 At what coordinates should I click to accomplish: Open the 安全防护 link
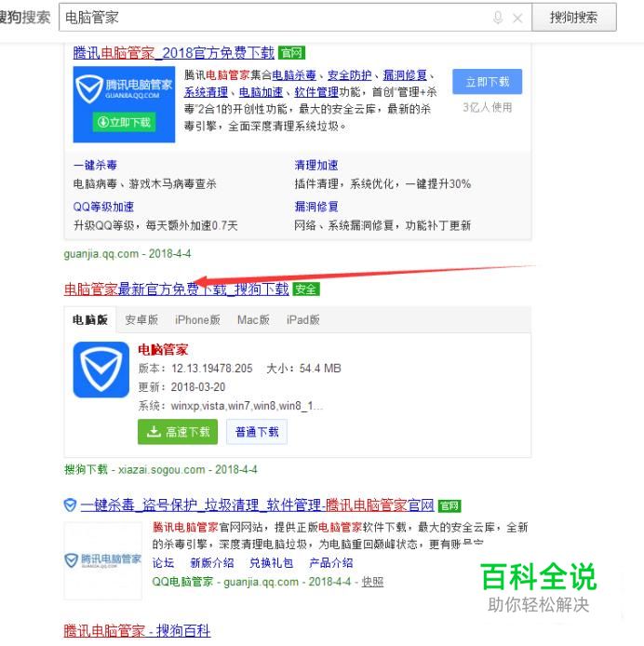[349, 75]
